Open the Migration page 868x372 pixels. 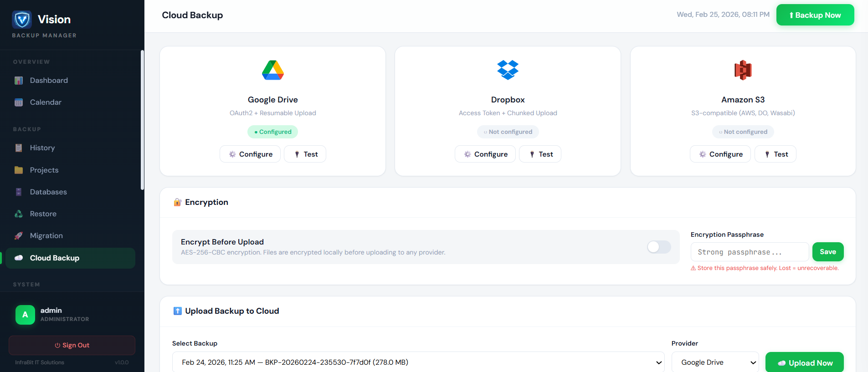click(71, 236)
